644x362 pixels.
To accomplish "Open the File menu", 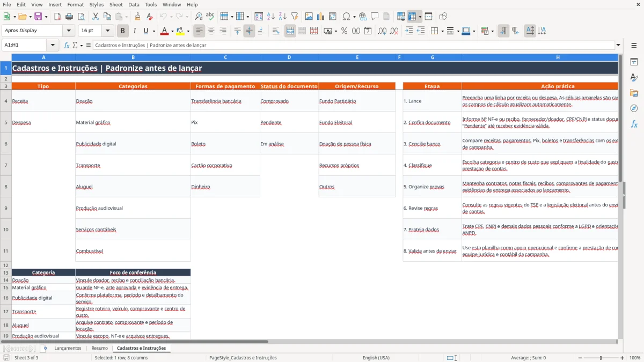I will coord(7,4).
